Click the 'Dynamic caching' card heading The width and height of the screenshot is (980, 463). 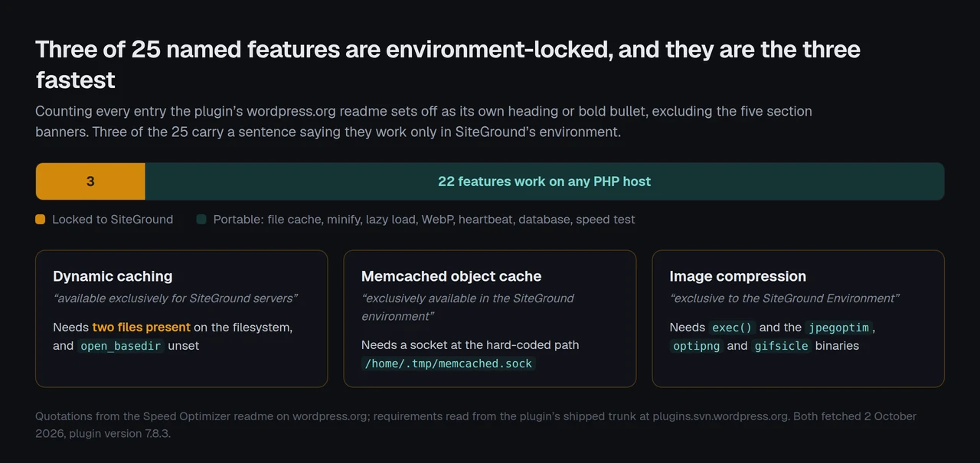[113, 276]
